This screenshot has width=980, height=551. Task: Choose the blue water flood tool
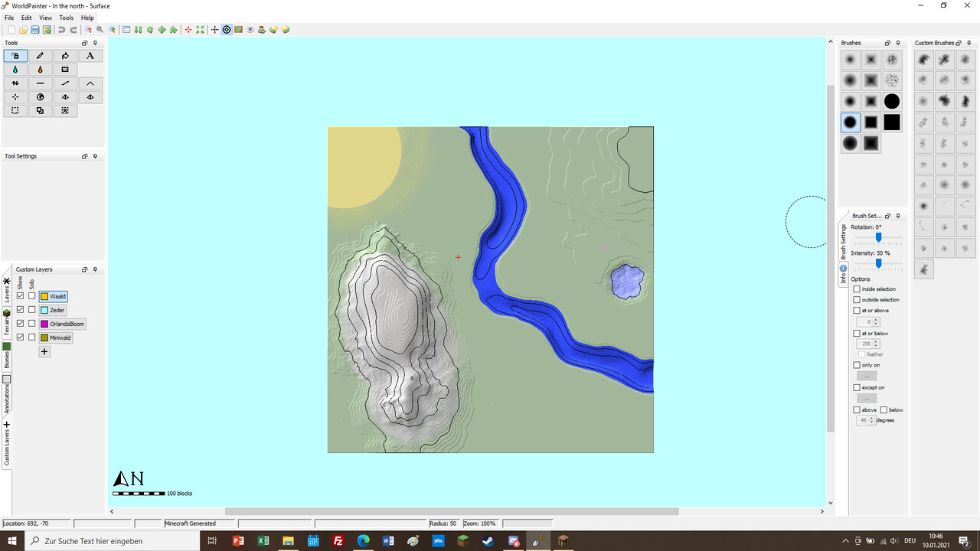click(x=15, y=70)
